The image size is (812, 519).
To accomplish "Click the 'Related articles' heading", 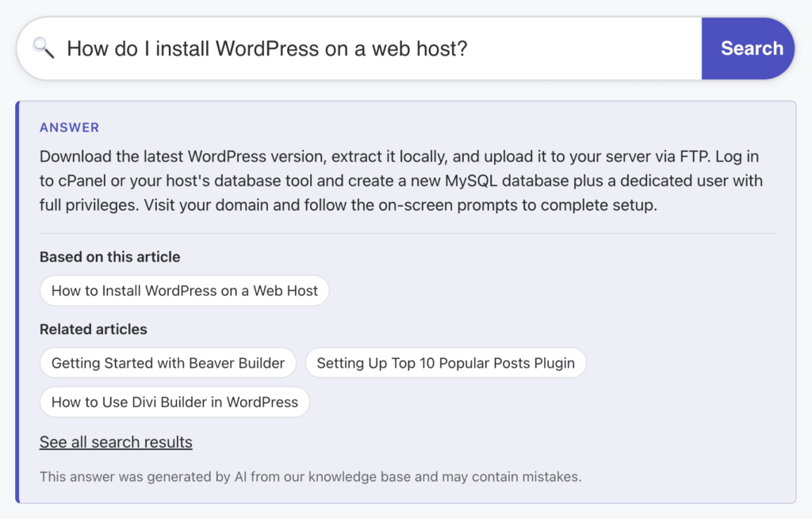I will click(x=94, y=329).
